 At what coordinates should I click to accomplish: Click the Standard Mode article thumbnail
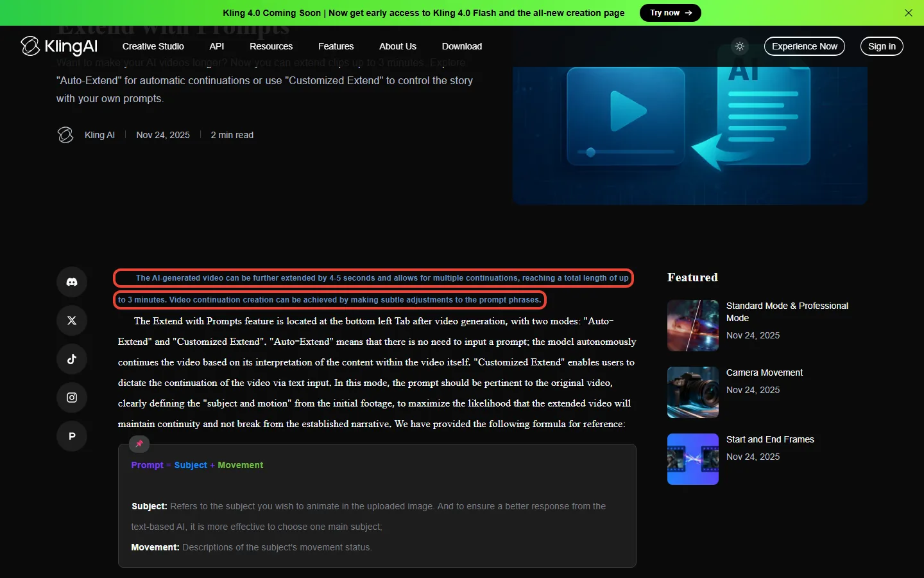(x=693, y=326)
